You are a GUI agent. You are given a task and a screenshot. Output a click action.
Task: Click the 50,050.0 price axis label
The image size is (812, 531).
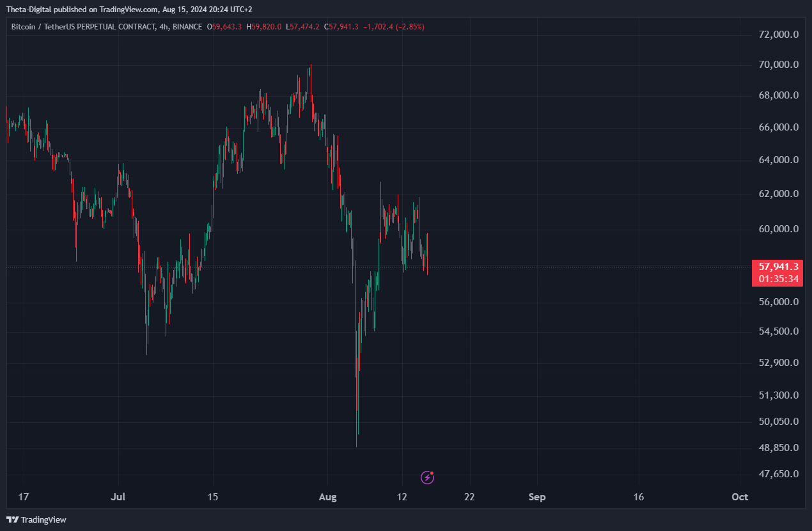point(778,421)
